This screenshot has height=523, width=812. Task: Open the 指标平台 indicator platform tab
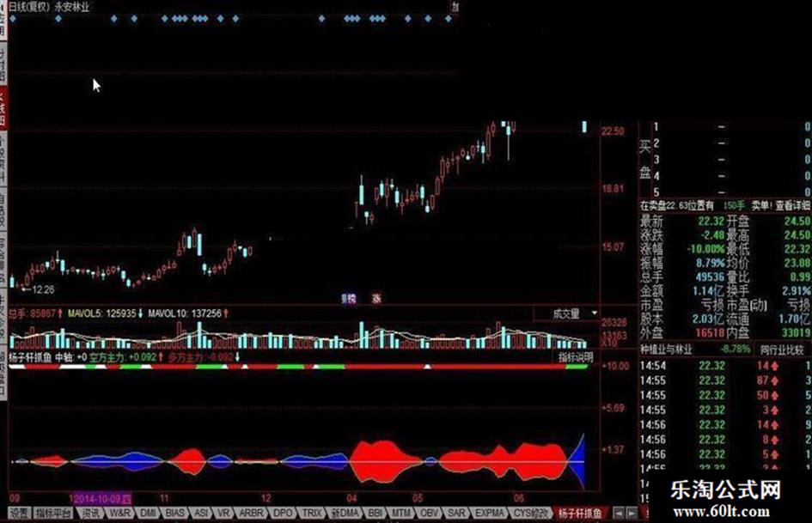[53, 513]
